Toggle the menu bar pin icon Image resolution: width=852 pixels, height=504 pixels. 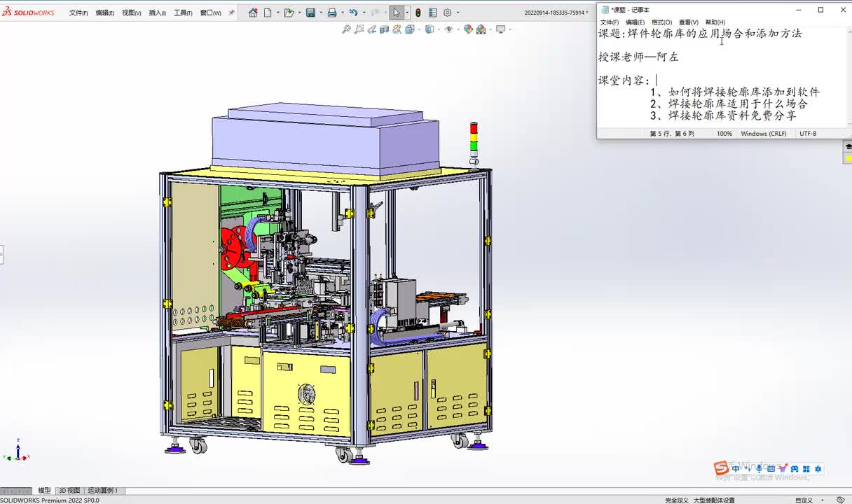click(x=232, y=13)
